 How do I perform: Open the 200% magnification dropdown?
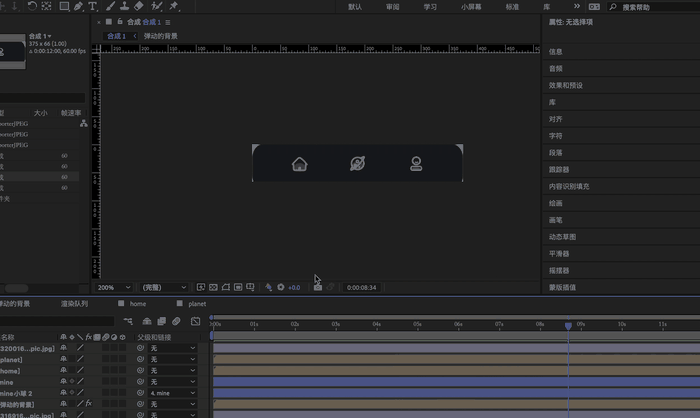pos(114,287)
